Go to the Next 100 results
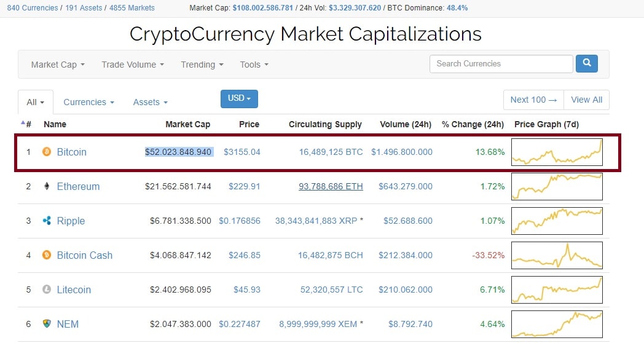 click(533, 100)
